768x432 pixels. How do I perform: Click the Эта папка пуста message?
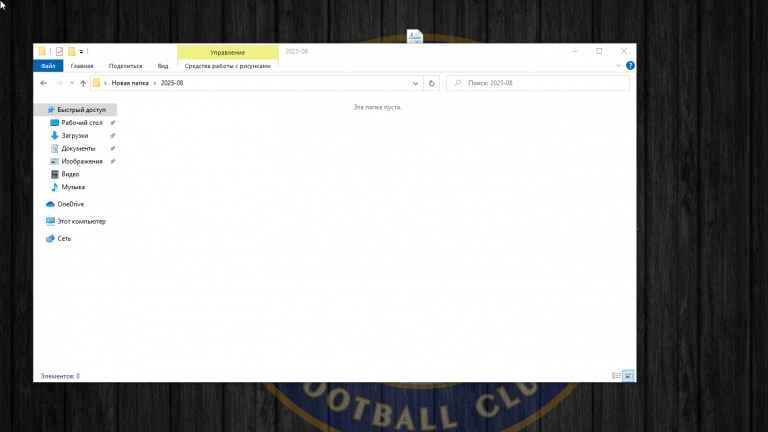point(378,107)
